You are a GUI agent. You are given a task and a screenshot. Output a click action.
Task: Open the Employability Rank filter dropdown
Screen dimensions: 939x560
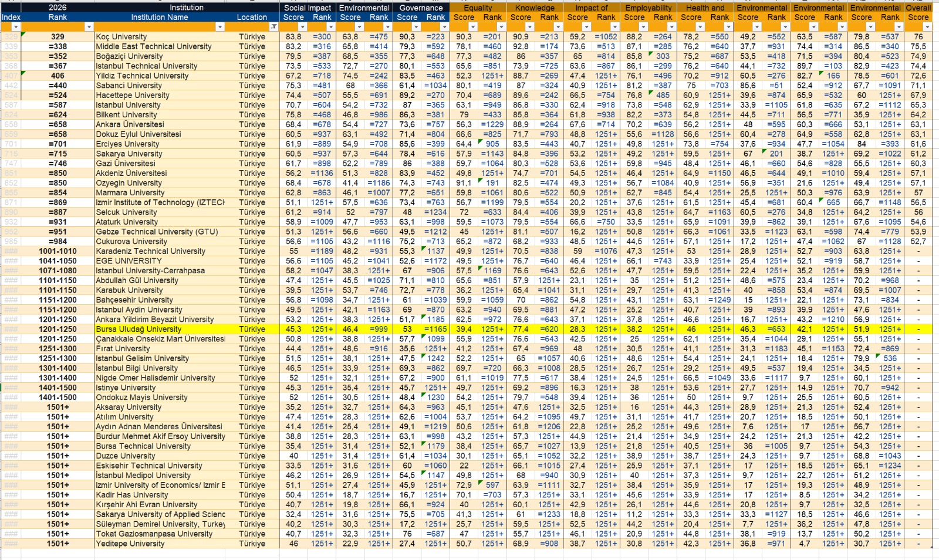click(x=671, y=27)
